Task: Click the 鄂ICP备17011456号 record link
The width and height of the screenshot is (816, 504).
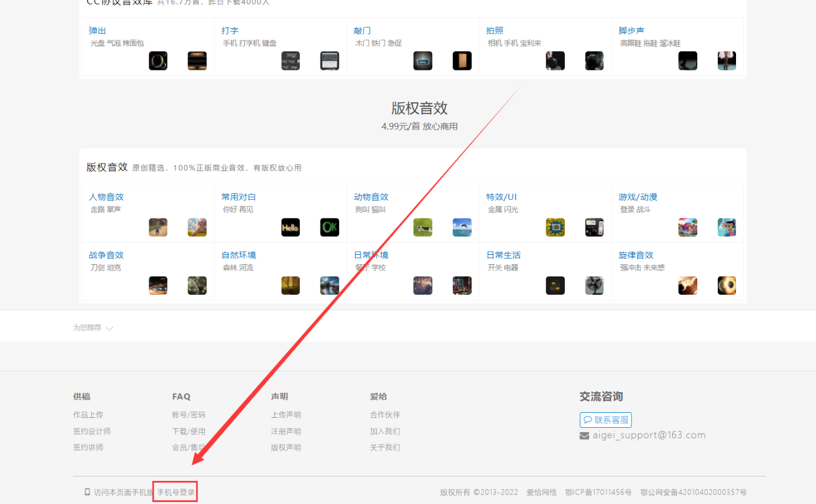Action: (598, 492)
